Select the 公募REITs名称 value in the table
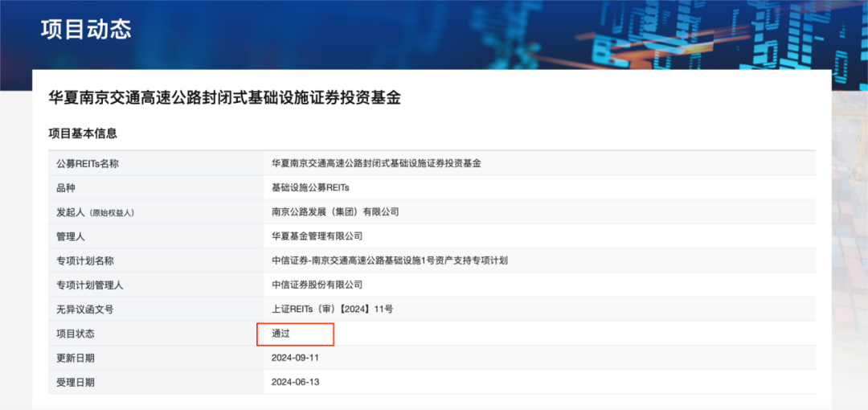Screen dimensions: 868x410 coord(376,163)
